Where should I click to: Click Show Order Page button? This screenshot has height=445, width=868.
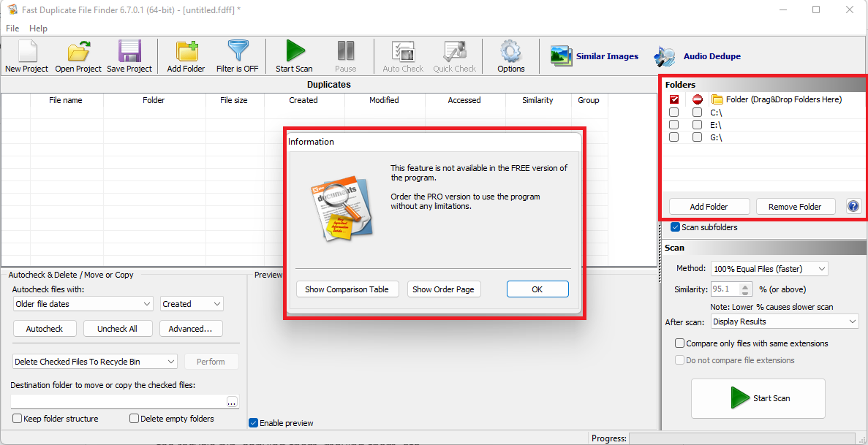click(444, 289)
